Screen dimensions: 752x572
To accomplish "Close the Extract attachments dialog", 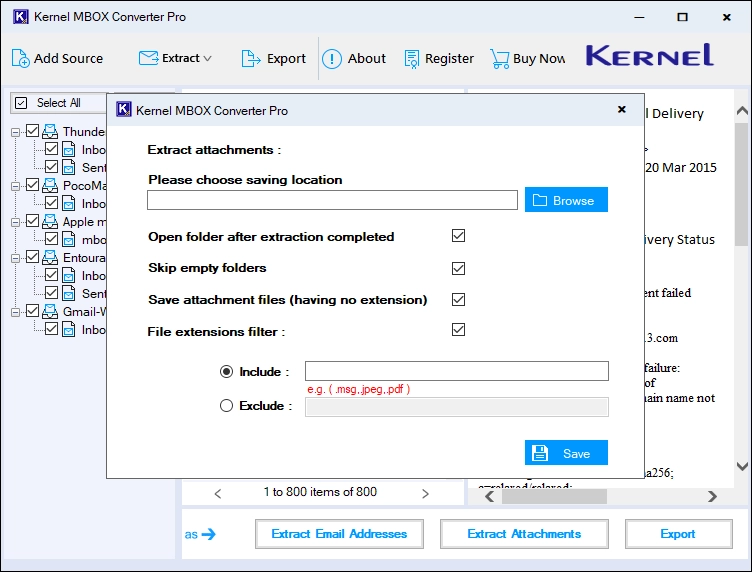I will click(622, 110).
